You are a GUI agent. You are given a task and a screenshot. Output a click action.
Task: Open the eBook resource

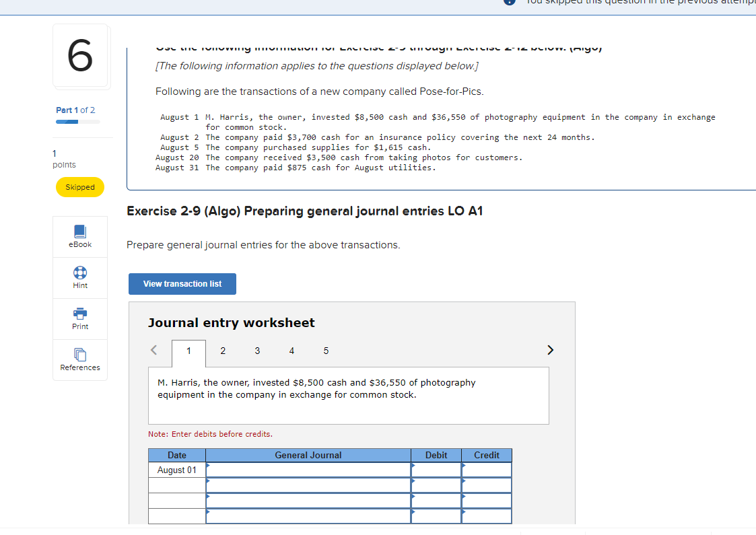coord(80,237)
